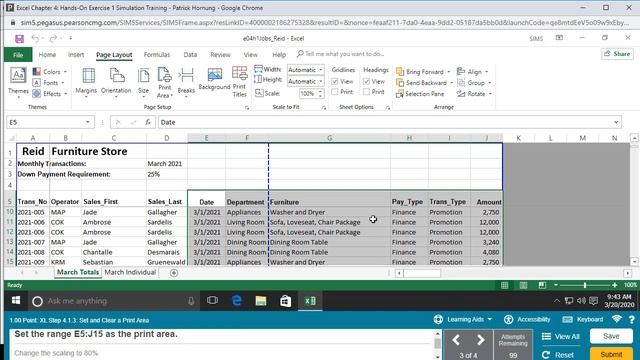Toggle Gridlines View checkbox
This screenshot has height=360, width=640.
335,82
